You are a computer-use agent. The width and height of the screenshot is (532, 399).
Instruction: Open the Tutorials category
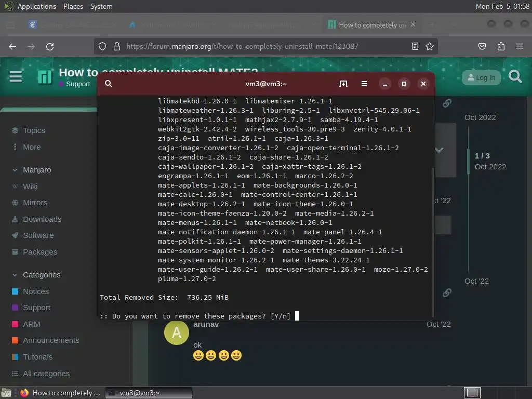tap(37, 357)
